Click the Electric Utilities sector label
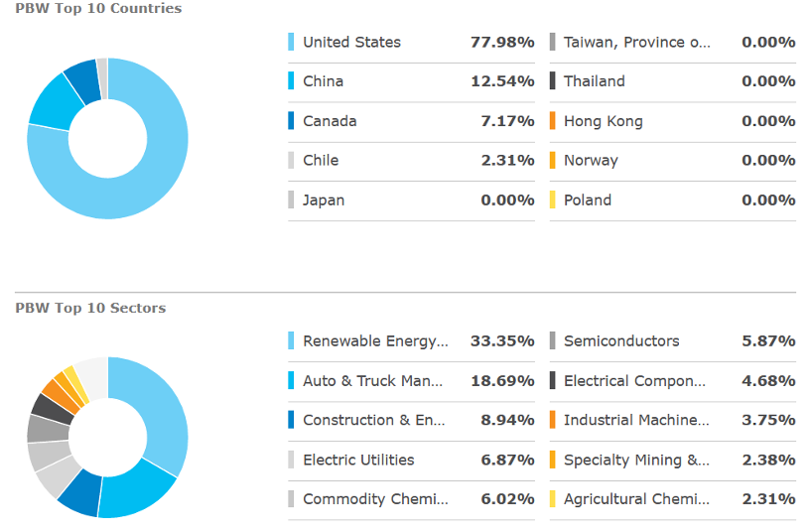This screenshot has width=812, height=532. point(358,460)
